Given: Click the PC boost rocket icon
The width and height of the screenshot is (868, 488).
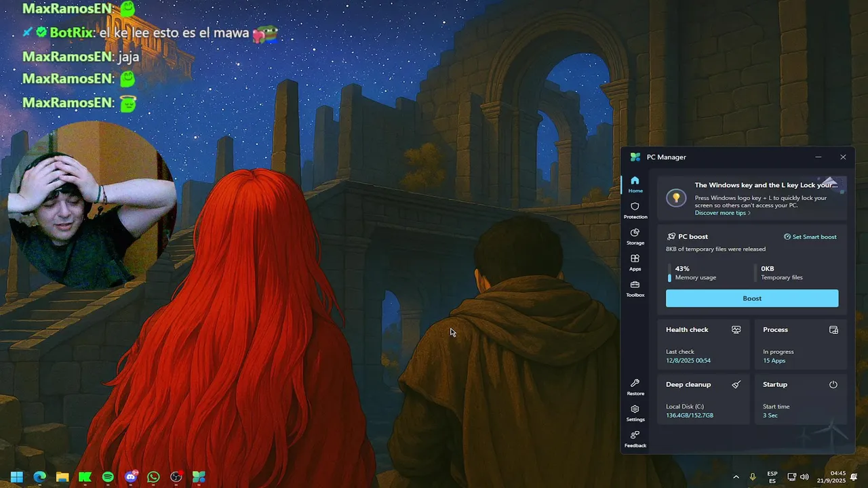Looking at the screenshot, I should tap(671, 237).
